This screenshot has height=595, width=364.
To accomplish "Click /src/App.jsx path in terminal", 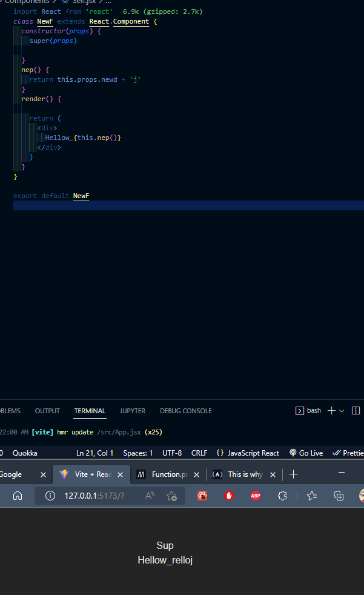I will [119, 432].
